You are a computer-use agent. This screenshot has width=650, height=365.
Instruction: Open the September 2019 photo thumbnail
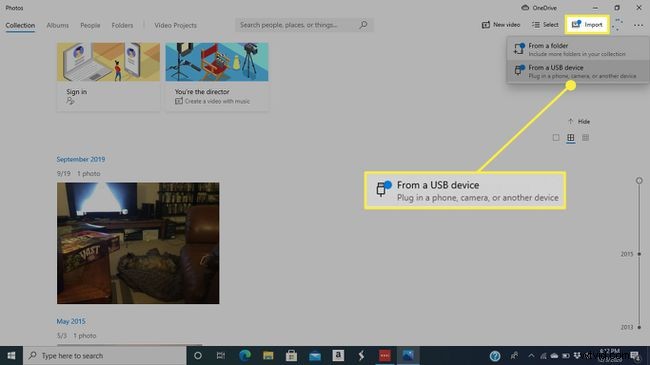(138, 243)
